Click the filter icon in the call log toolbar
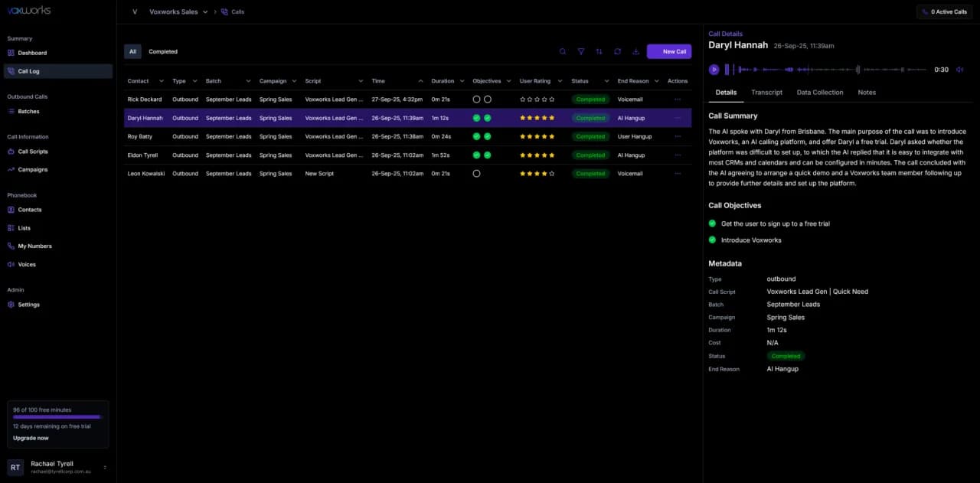The image size is (980, 483). click(x=581, y=51)
